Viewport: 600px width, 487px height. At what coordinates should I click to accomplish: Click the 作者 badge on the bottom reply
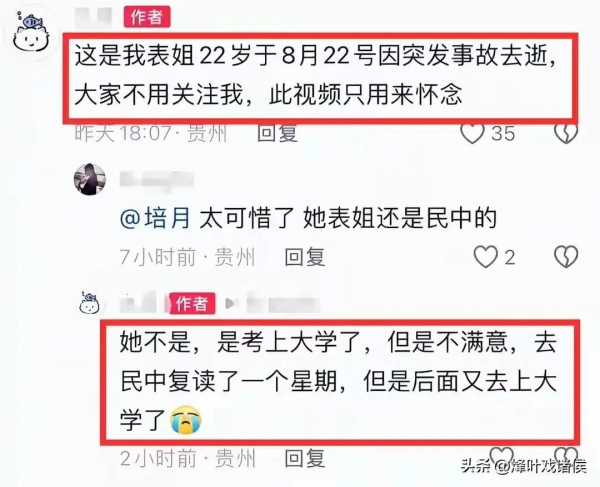[192, 304]
